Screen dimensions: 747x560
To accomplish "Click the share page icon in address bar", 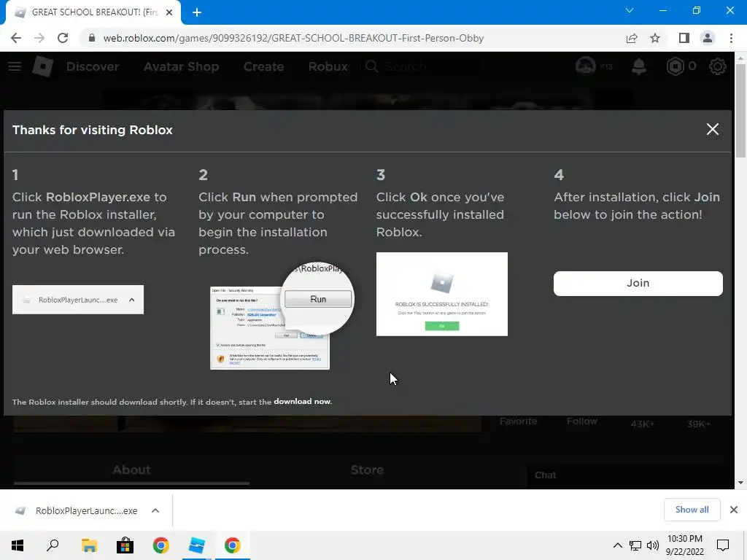I will click(632, 38).
